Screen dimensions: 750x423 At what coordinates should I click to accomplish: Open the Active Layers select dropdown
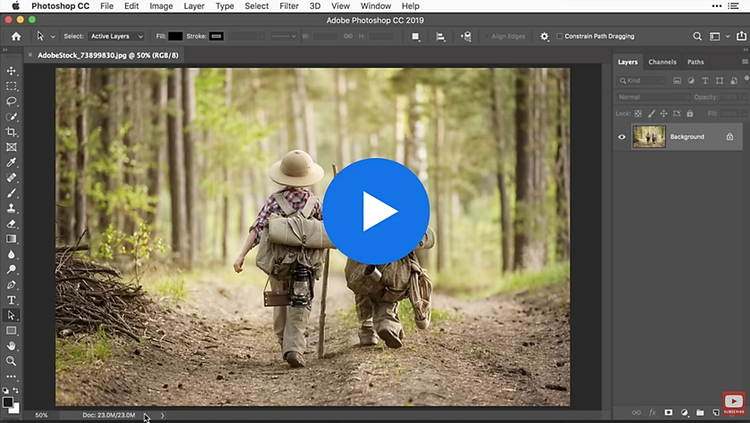(117, 36)
